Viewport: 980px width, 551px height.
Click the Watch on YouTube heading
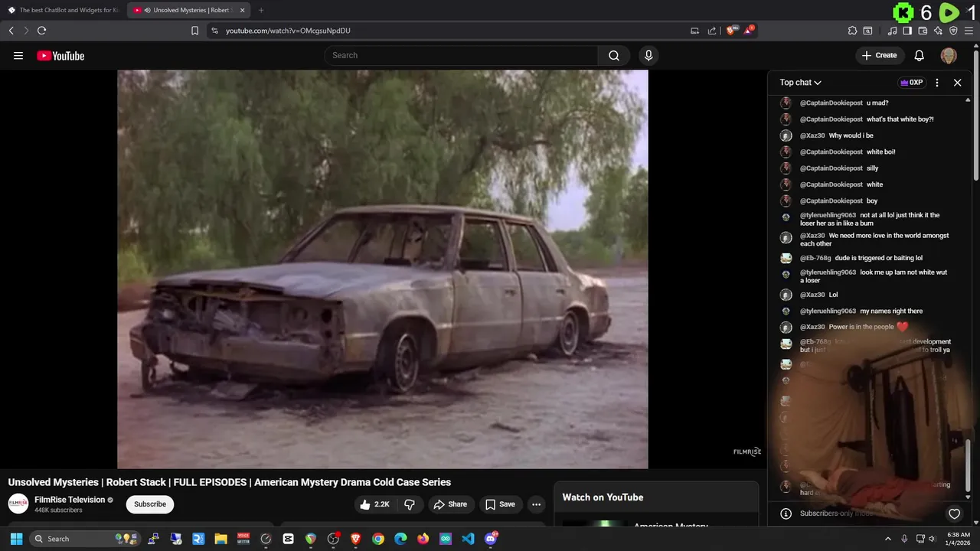603,497
